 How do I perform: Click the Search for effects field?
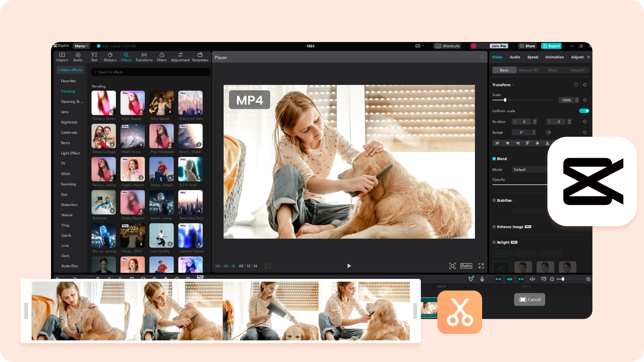point(151,72)
